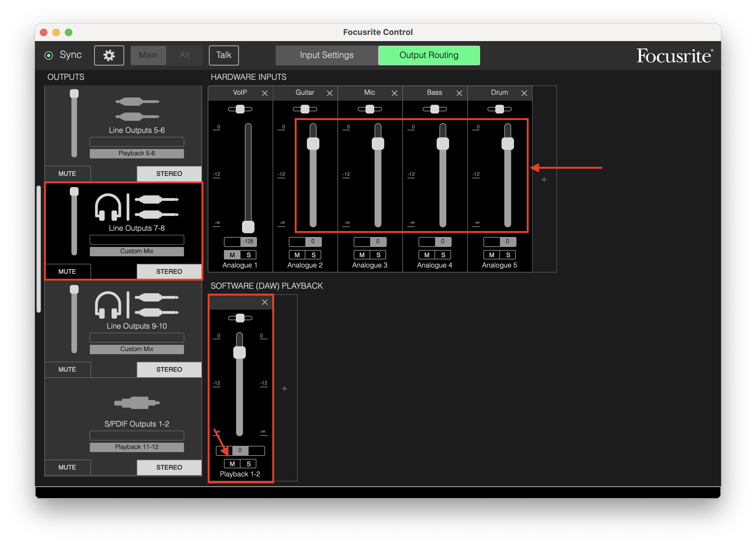Viewport: 756px width, 545px height.
Task: Mute the Analogue 2 channel
Action: (x=297, y=255)
